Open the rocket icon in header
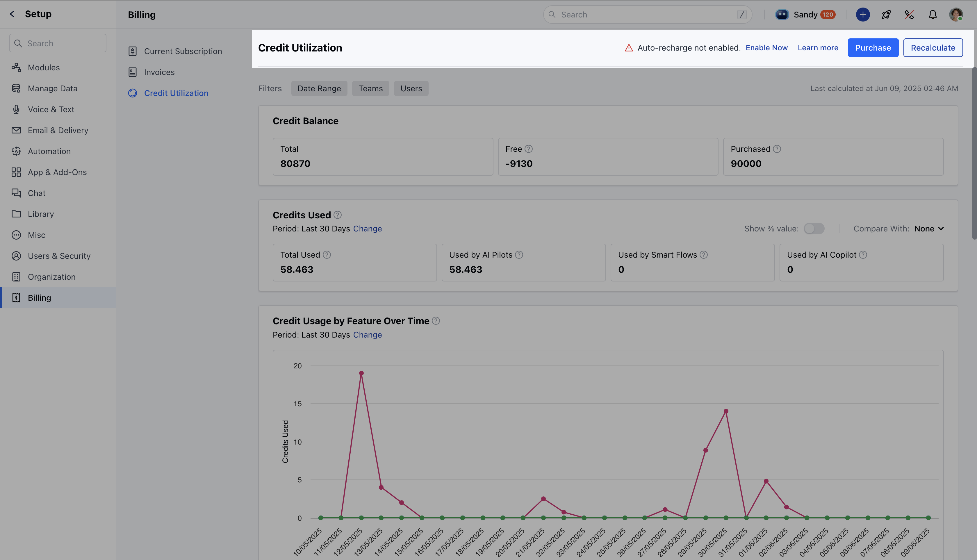This screenshot has width=977, height=560. tap(886, 15)
